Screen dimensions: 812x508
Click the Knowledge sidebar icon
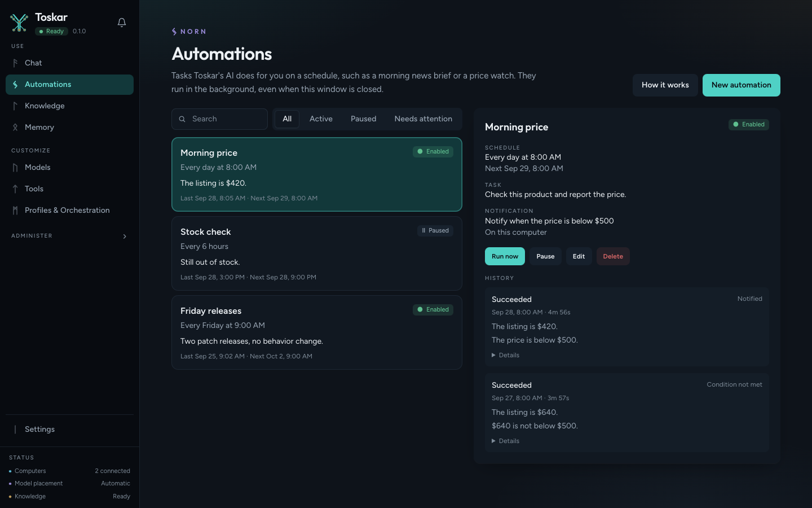15,106
